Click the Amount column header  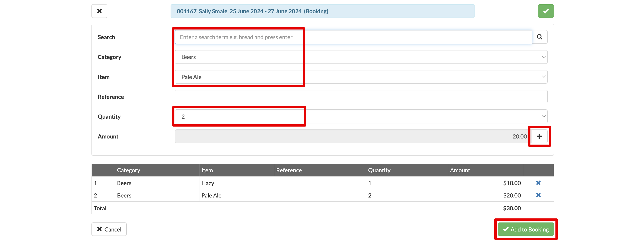pos(460,170)
